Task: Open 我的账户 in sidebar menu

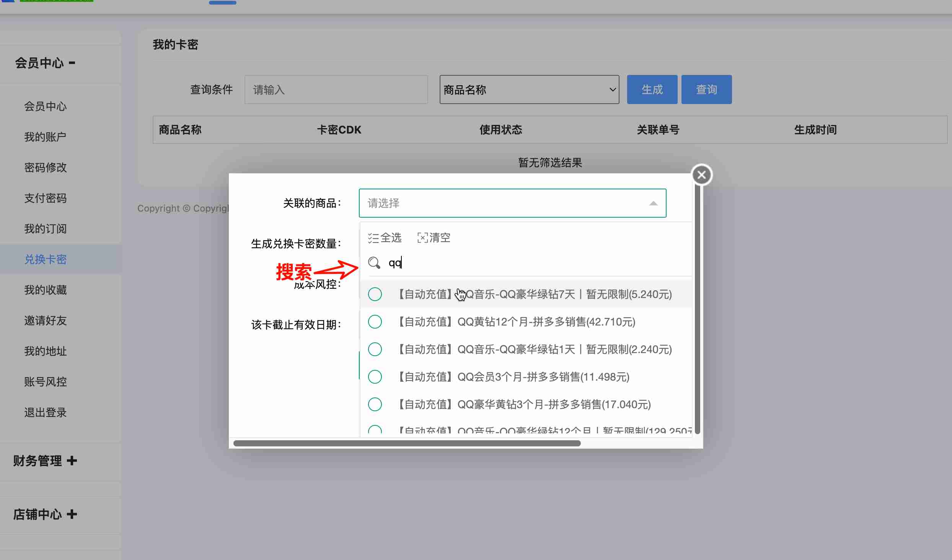Action: [x=45, y=137]
